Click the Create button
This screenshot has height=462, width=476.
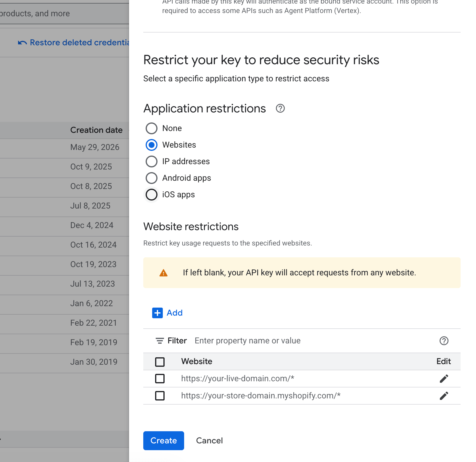(164, 441)
